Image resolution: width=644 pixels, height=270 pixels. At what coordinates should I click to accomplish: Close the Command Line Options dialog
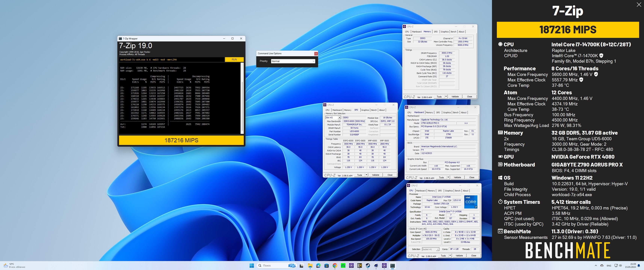[316, 54]
